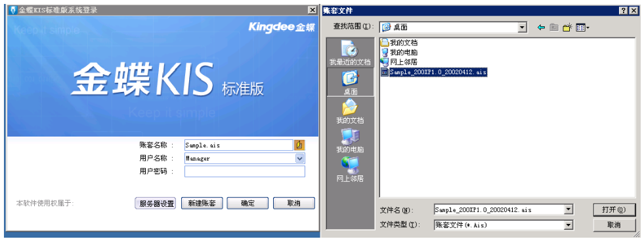This screenshot has height=239, width=644.
Task: Open the view menu icon in file dialog
Action: pyautogui.click(x=582, y=28)
